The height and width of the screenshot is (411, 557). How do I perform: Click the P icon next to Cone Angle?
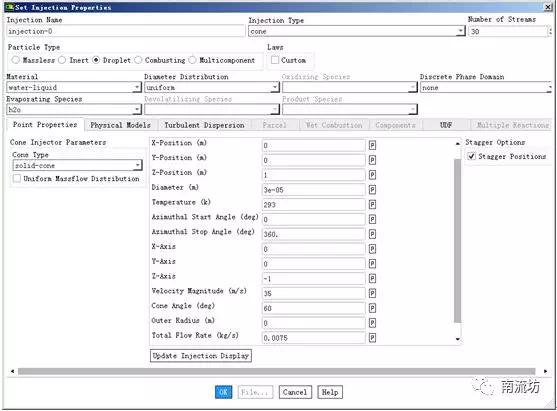point(372,308)
